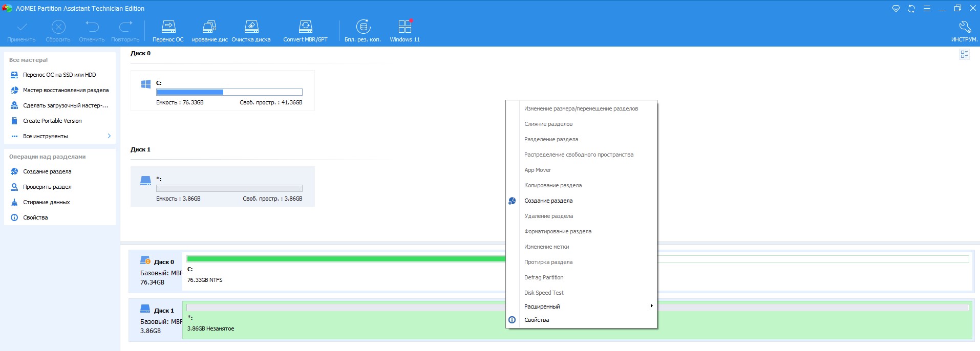
Task: Select Распределение свободного пространства menu entry
Action: [x=581, y=155]
